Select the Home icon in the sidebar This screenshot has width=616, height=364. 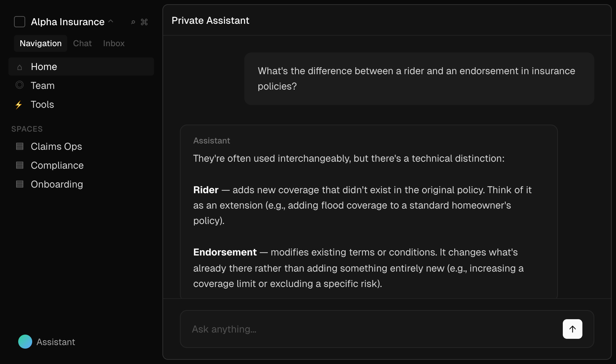point(19,67)
